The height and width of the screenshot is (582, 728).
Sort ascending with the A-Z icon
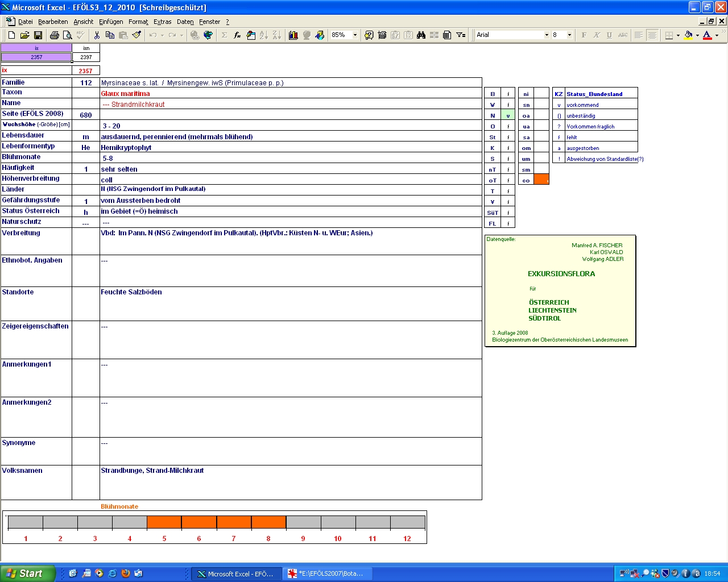[x=263, y=35]
